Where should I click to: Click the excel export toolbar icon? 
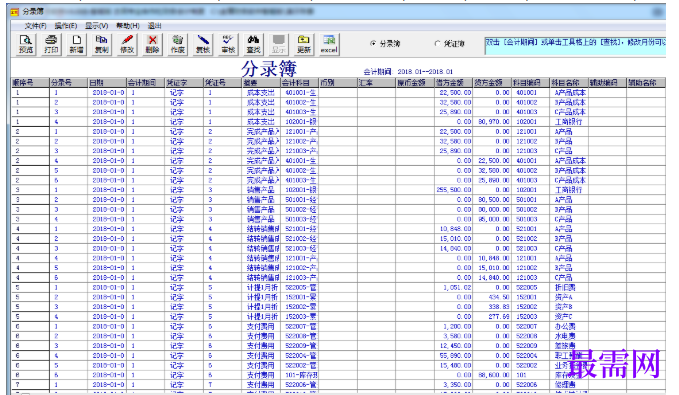329,44
